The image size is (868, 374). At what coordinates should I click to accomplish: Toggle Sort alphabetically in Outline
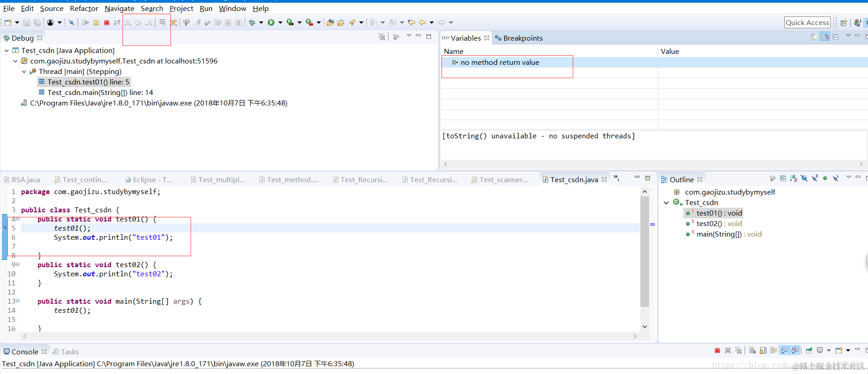tap(793, 179)
